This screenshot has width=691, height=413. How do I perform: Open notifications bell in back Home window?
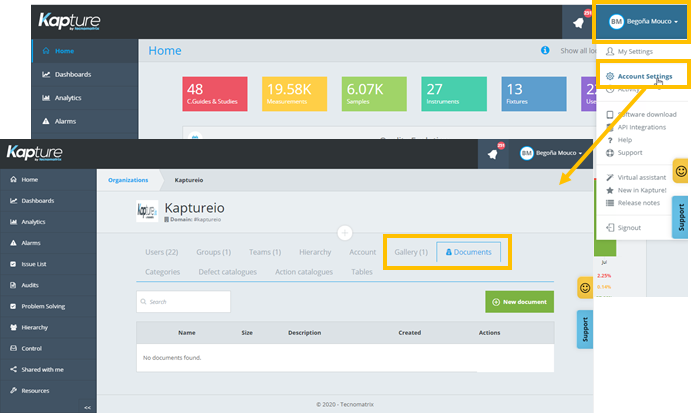pyautogui.click(x=578, y=22)
